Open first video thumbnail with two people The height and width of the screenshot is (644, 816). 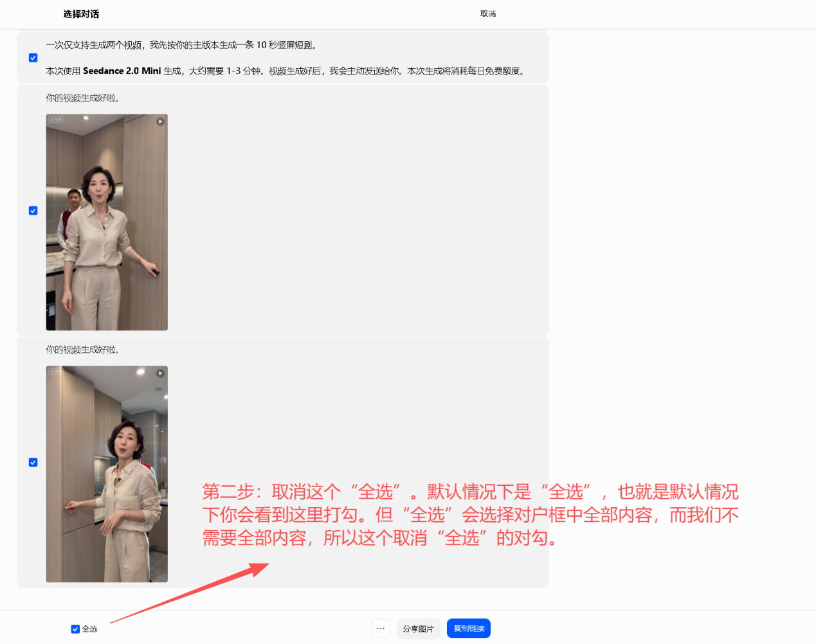pyautogui.click(x=107, y=222)
